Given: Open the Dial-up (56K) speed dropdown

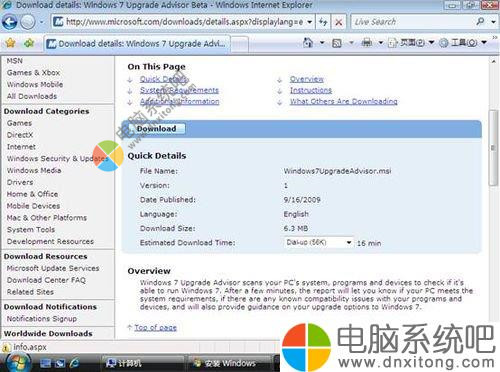Looking at the screenshot, I should (x=319, y=242).
